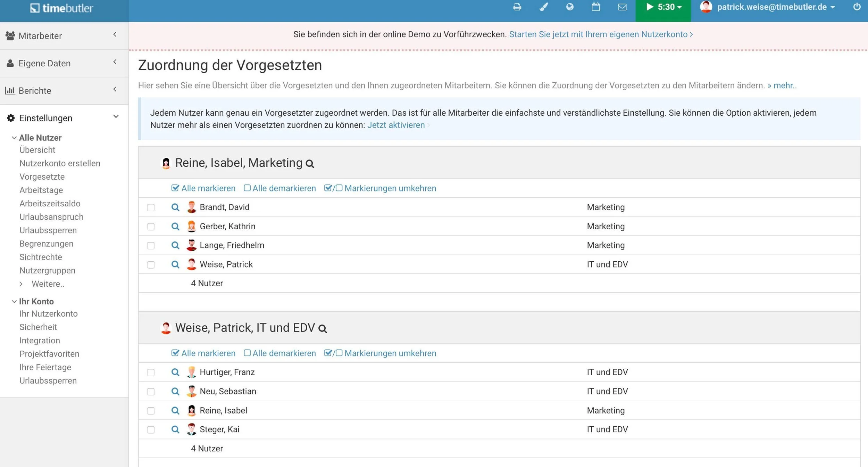Click the Jetzt aktivieren link
This screenshot has height=467, width=868.
(396, 125)
